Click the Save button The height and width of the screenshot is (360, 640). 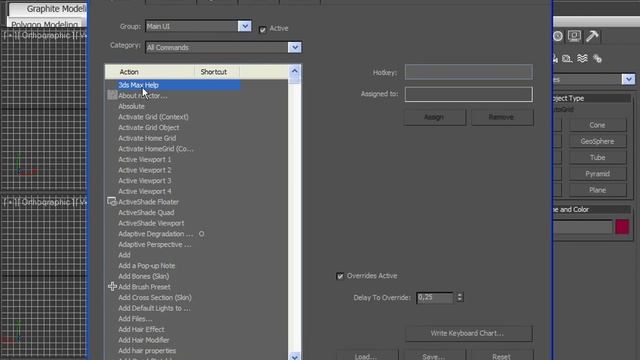coord(434,356)
